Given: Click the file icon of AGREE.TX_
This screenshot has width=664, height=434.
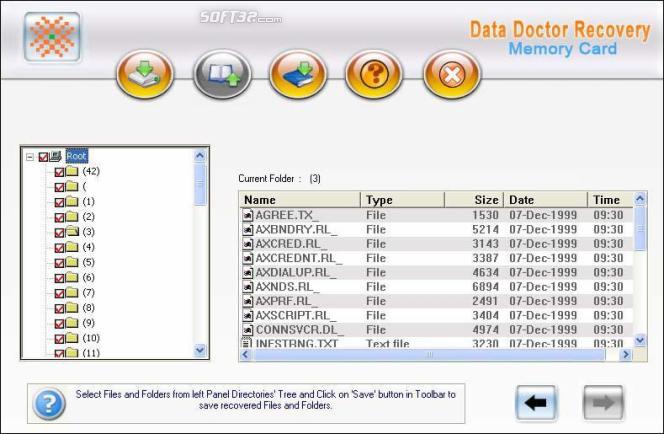Looking at the screenshot, I should point(247,216).
